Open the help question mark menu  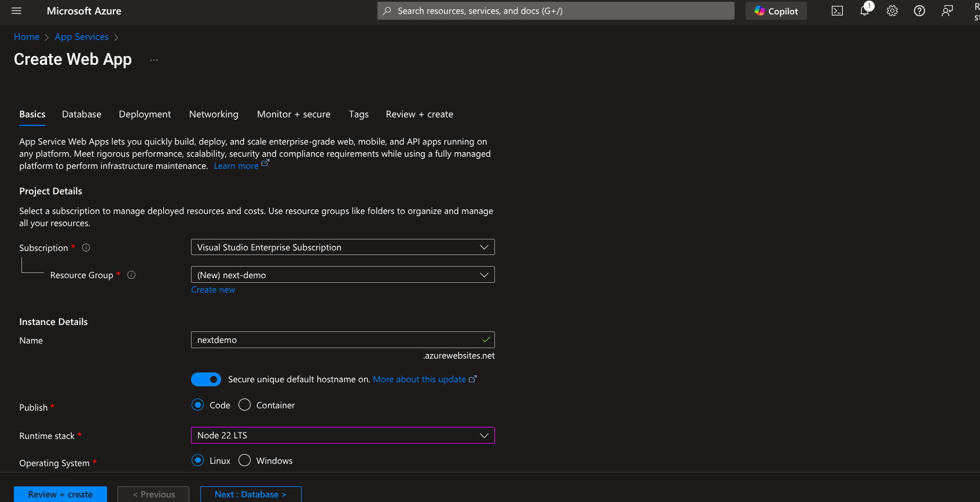[919, 11]
